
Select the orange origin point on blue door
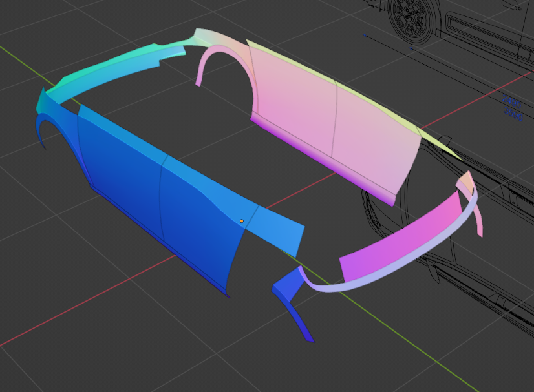click(241, 221)
